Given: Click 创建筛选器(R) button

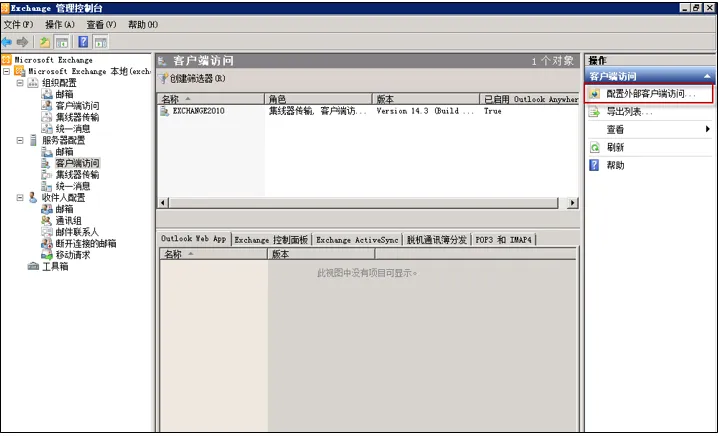Looking at the screenshot, I should (x=192, y=79).
